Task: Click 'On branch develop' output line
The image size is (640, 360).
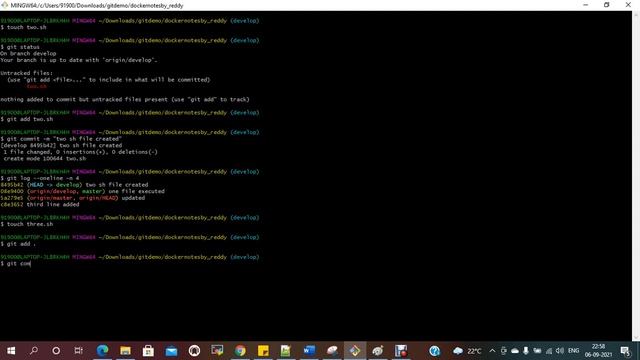Action: (28, 53)
